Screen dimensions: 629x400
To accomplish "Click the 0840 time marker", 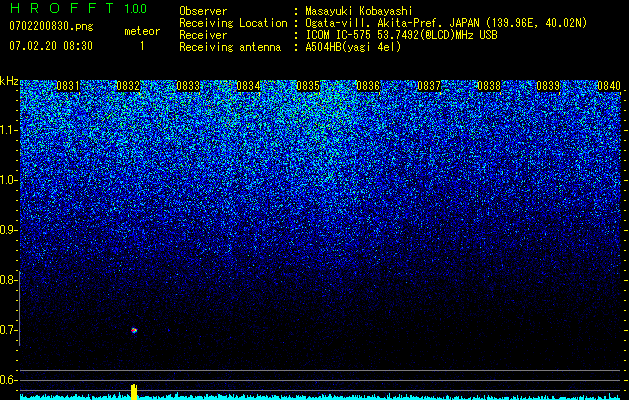I will [x=609, y=86].
